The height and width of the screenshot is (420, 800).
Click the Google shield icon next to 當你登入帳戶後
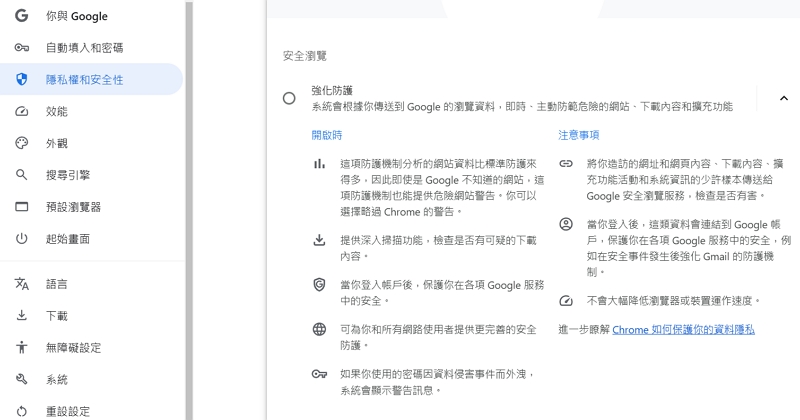[x=319, y=284]
